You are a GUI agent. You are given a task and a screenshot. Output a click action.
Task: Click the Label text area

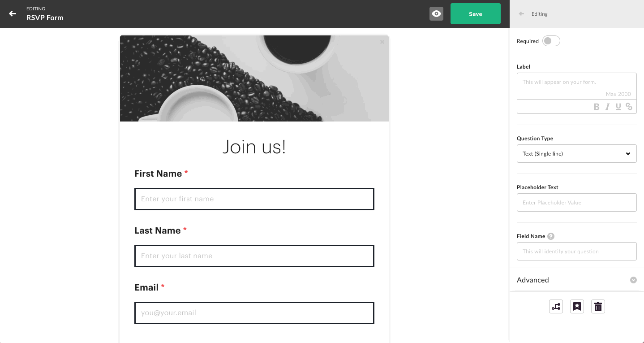click(577, 86)
